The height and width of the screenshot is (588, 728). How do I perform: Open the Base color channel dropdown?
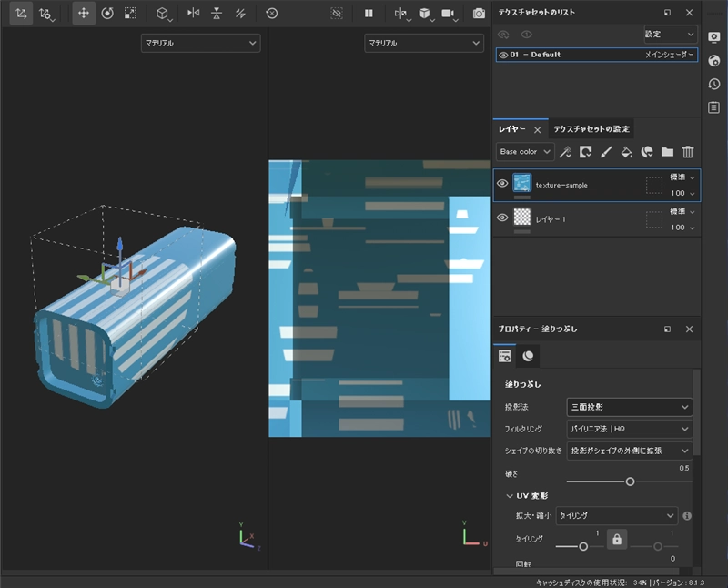(x=525, y=152)
